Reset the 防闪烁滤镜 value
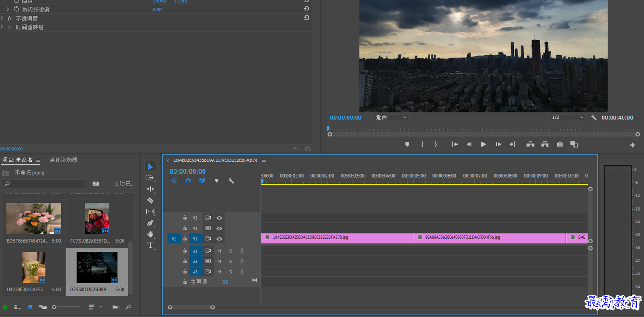The image size is (644, 317). click(307, 9)
